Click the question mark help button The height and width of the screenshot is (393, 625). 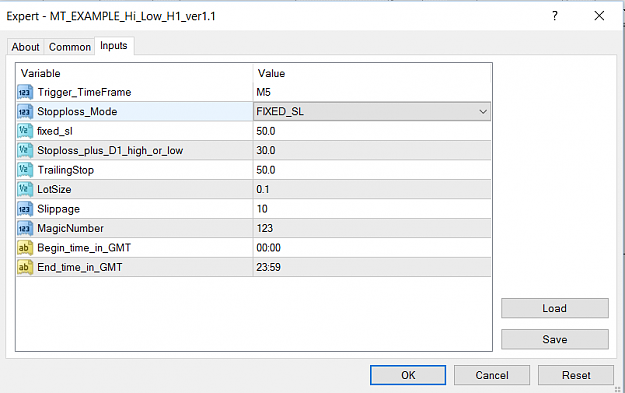(554, 16)
